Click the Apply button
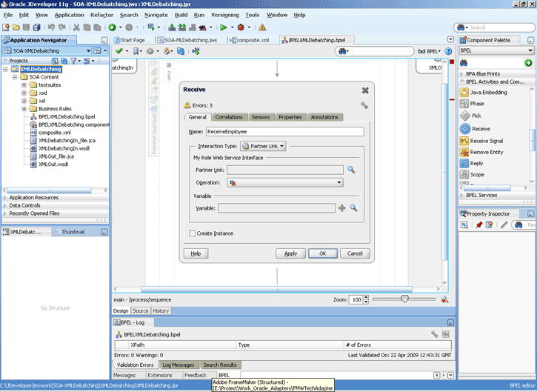The height and width of the screenshot is (392, 537). pos(290,253)
